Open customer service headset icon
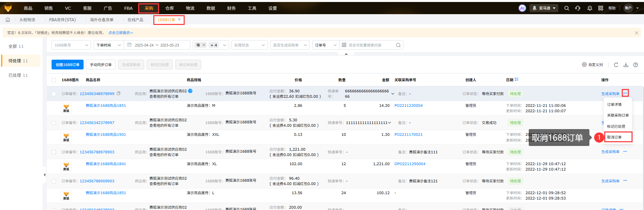 [578, 8]
